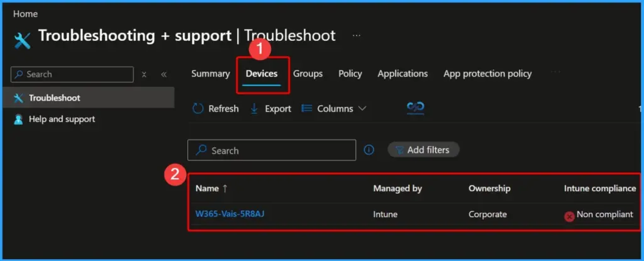Click the Non compliant status text
644x261 pixels.
pos(605,214)
